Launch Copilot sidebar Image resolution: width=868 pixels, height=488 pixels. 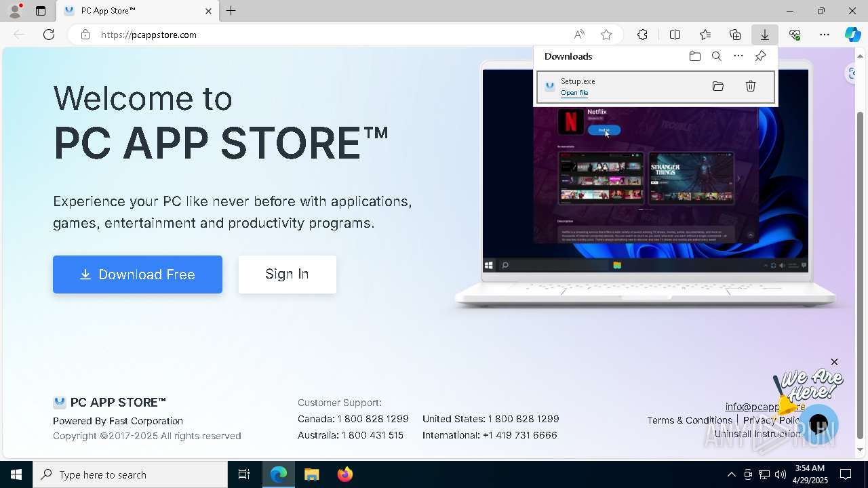(x=852, y=35)
